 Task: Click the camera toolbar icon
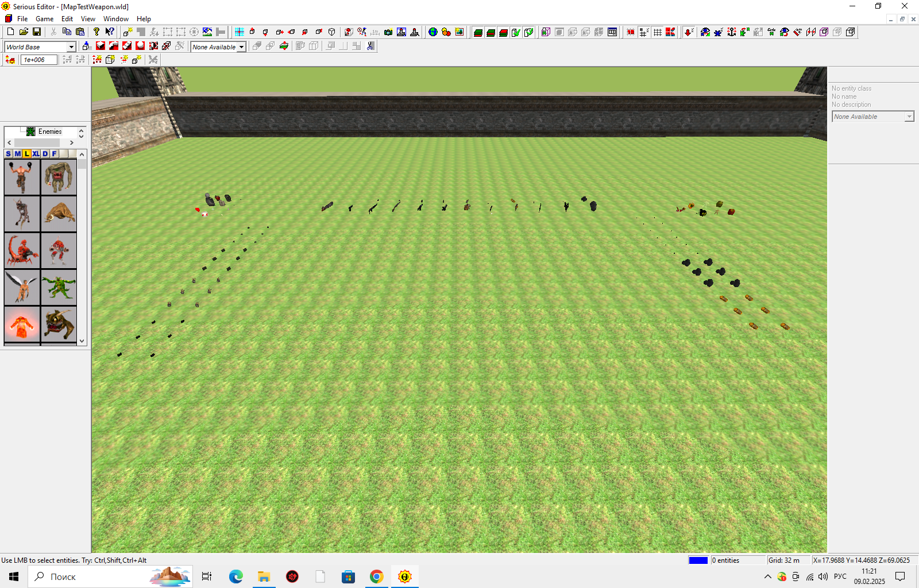pyautogui.click(x=388, y=32)
